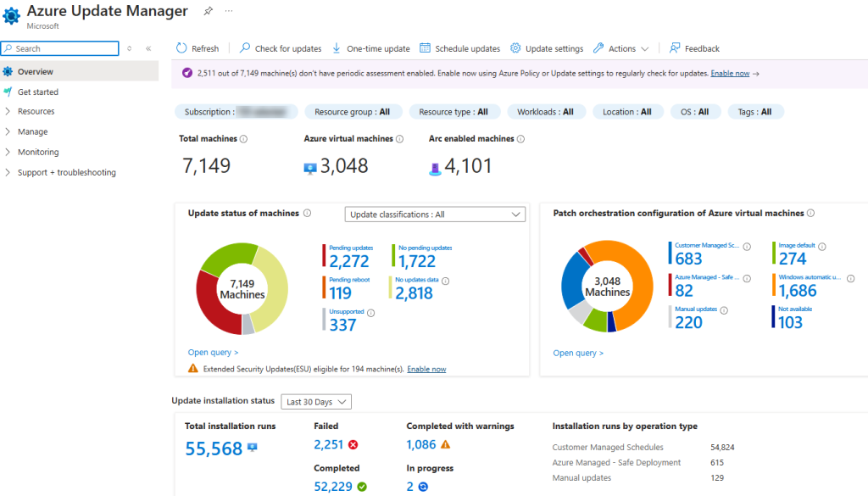Click the Arc enabled machines icon

[435, 166]
